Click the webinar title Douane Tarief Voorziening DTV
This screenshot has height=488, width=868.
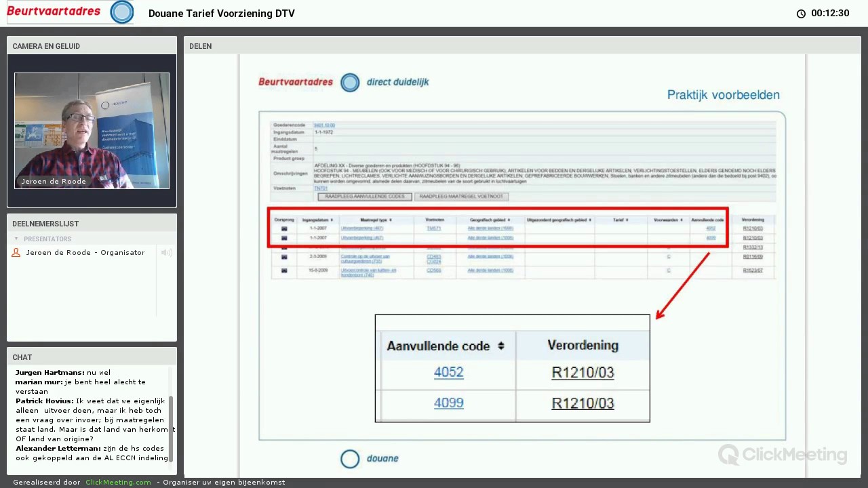click(x=222, y=14)
